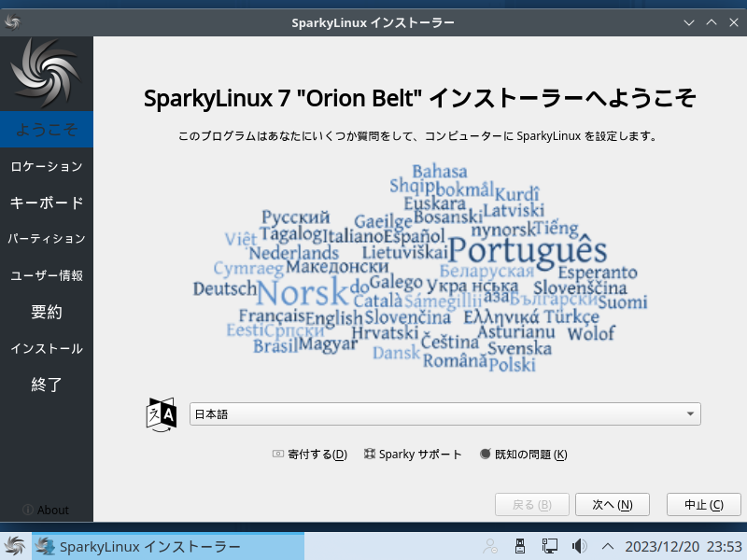Click the language word cloud image
Image resolution: width=747 pixels, height=560 pixels.
click(x=420, y=268)
